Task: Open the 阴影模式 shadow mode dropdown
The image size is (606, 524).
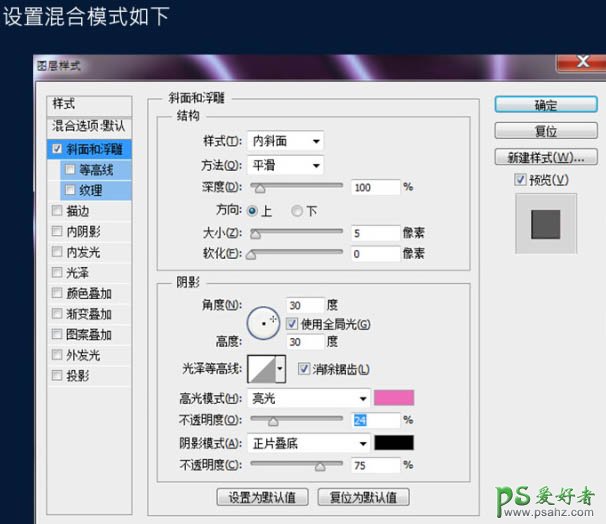Action: (x=308, y=442)
